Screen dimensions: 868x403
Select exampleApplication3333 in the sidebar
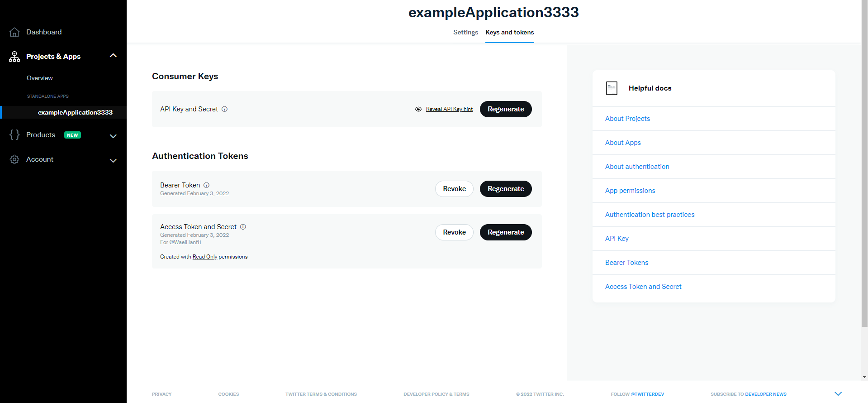click(75, 112)
